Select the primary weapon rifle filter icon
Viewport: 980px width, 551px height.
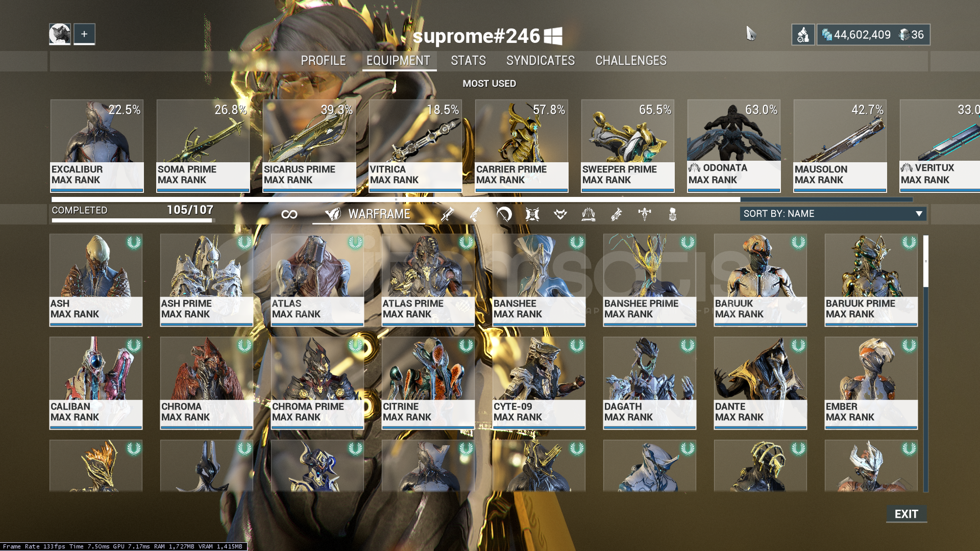(448, 214)
